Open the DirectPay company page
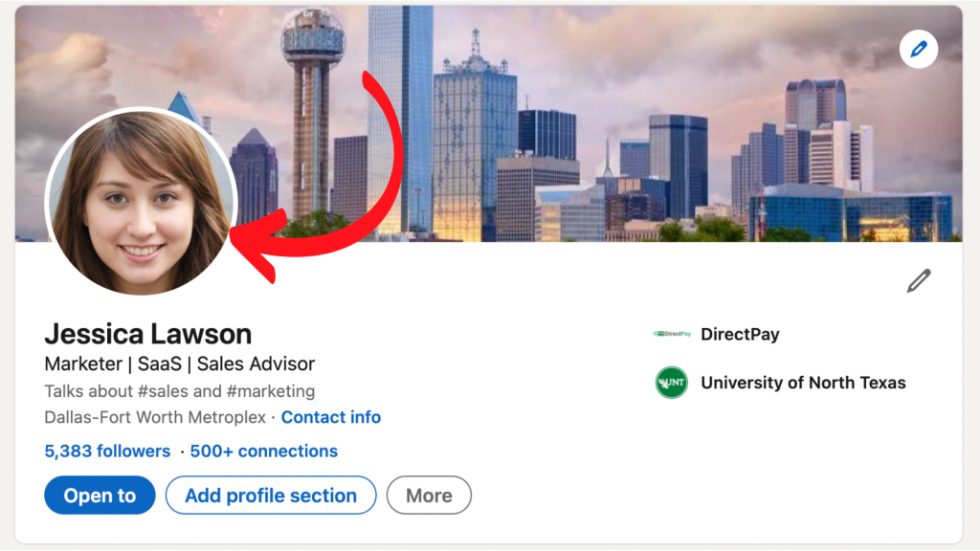Image resolution: width=980 pixels, height=551 pixels. 740,334
